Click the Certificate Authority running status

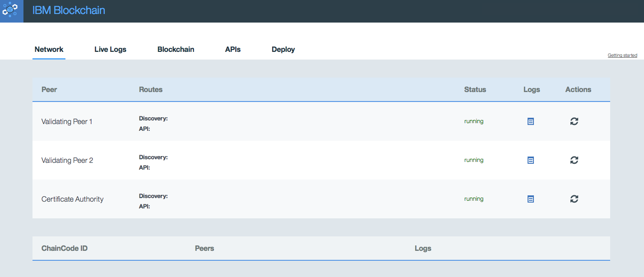(473, 199)
